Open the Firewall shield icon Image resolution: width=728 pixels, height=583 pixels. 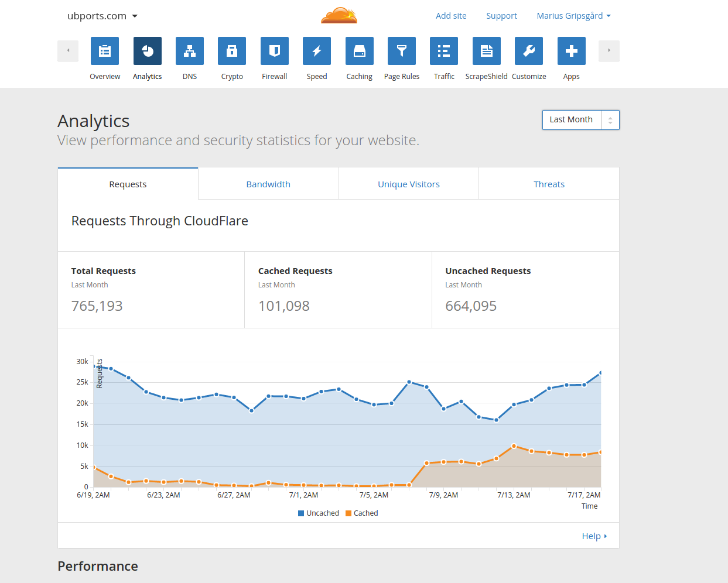(275, 51)
